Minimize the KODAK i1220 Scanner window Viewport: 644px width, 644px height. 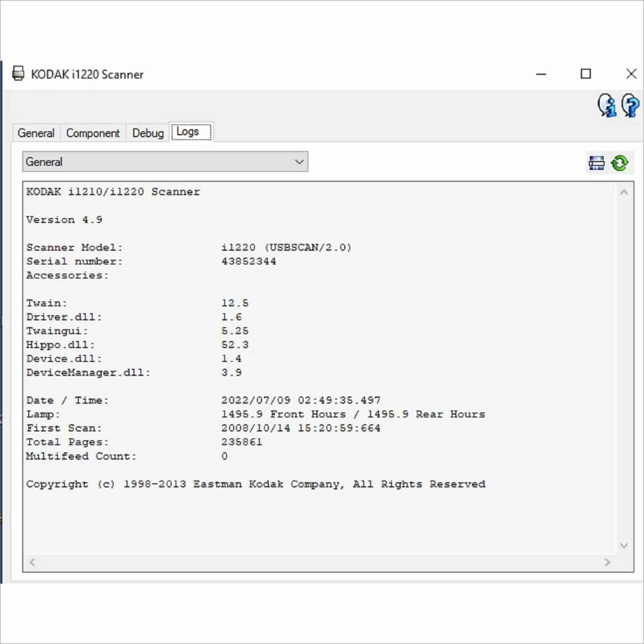pyautogui.click(x=541, y=74)
